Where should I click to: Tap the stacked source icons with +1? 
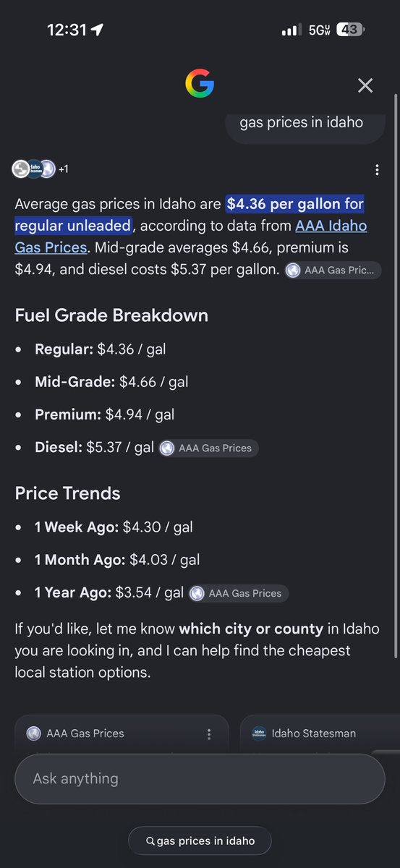pyautogui.click(x=41, y=169)
